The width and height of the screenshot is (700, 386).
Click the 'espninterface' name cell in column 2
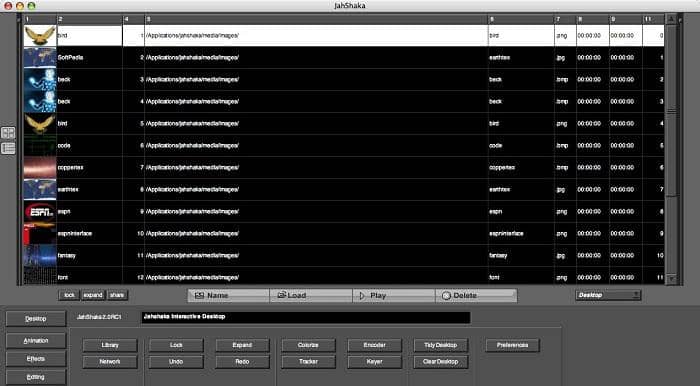tap(89, 233)
